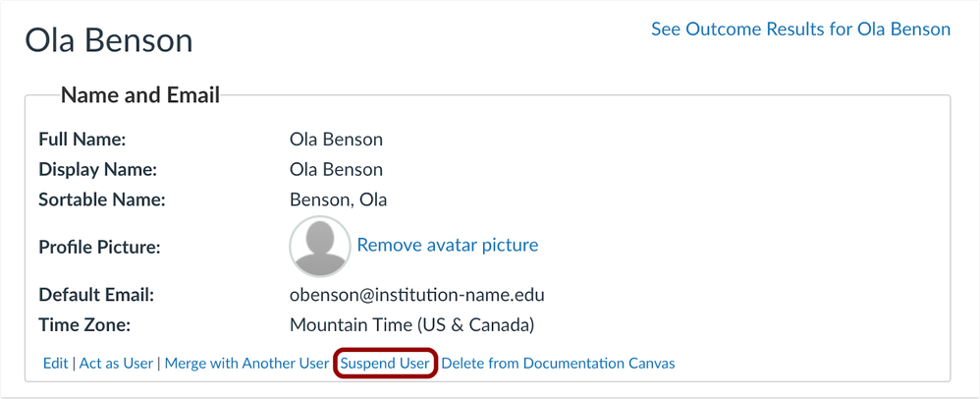Screen dimensions: 980x399
Task: Click the sortable name value Benson, Ola
Action: tap(338, 200)
